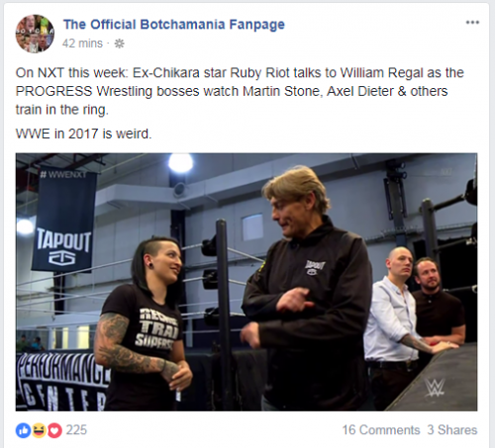495x448 pixels.
Task: Click the red Love heart reaction icon
Action: click(x=54, y=430)
